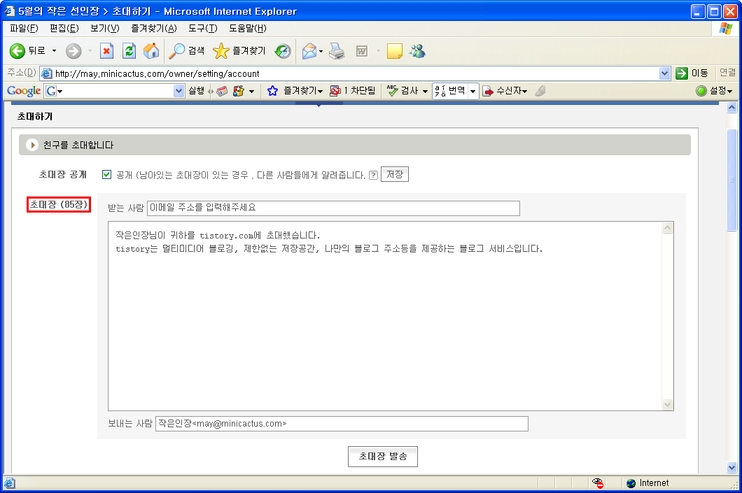Click the Mail envelope icon
Screen dimensions: 742x493
[309, 51]
